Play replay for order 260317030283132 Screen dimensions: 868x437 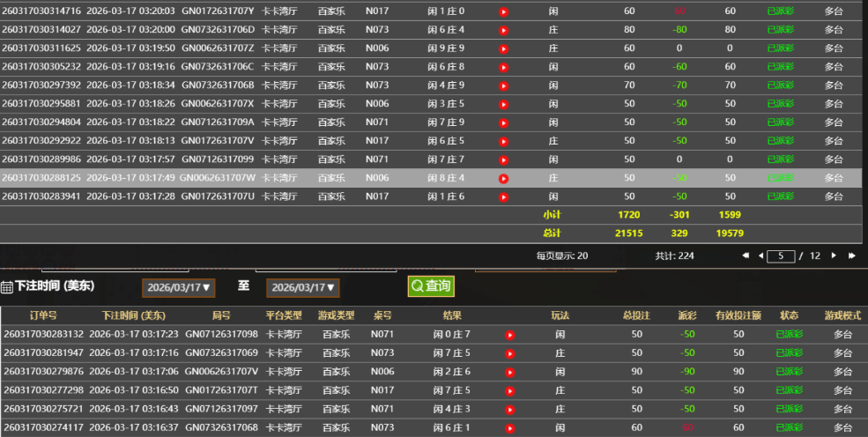[510, 335]
